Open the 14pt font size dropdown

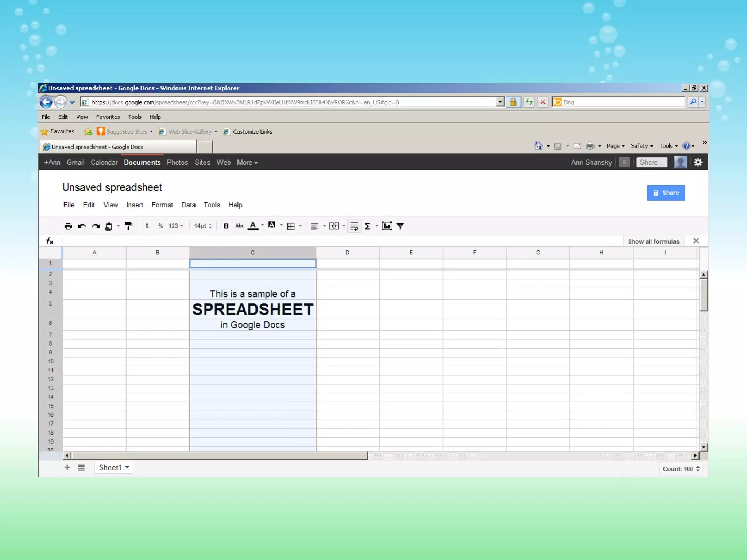click(202, 226)
